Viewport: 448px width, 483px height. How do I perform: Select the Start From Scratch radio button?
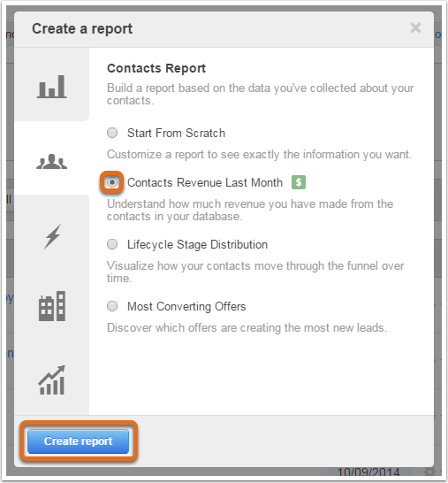(112, 133)
